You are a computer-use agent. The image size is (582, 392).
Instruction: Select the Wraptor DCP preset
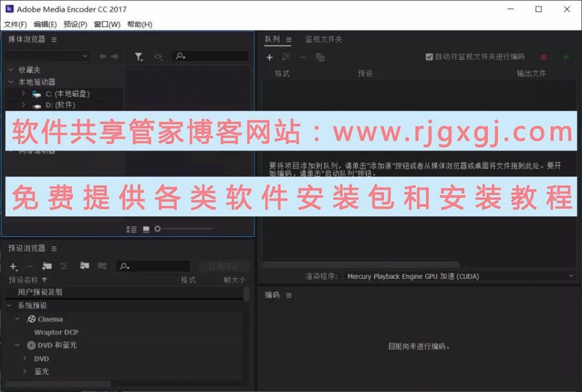click(56, 332)
